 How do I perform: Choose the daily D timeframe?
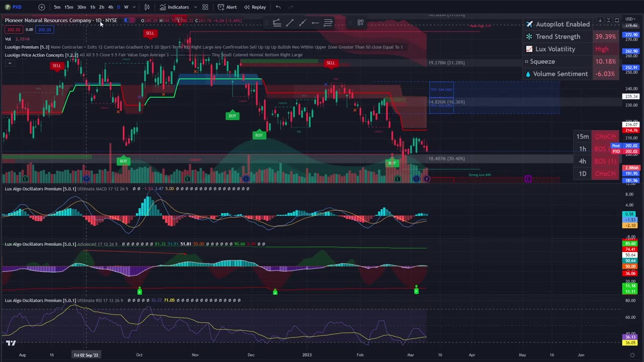pyautogui.click(x=119, y=7)
